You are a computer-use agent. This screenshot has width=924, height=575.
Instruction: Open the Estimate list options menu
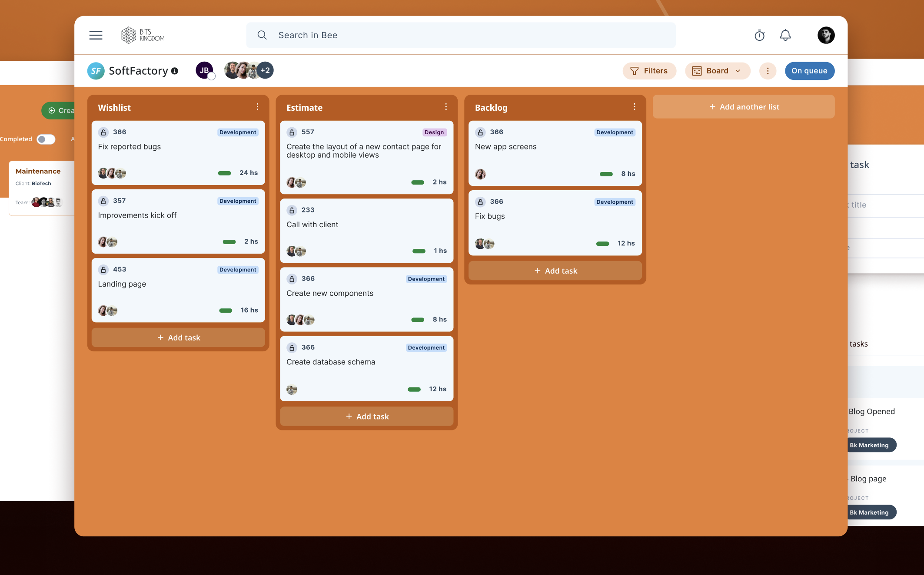[446, 107]
